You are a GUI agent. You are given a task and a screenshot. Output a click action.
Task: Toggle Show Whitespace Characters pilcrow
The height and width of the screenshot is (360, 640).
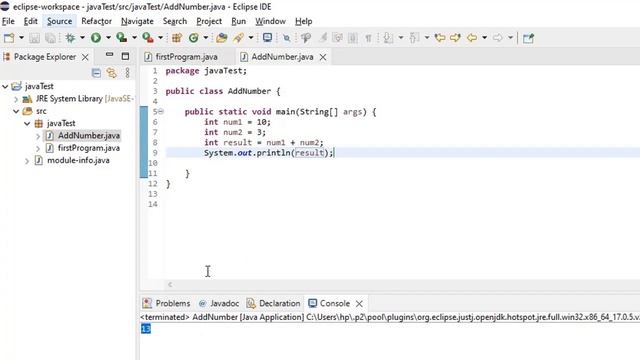click(368, 38)
